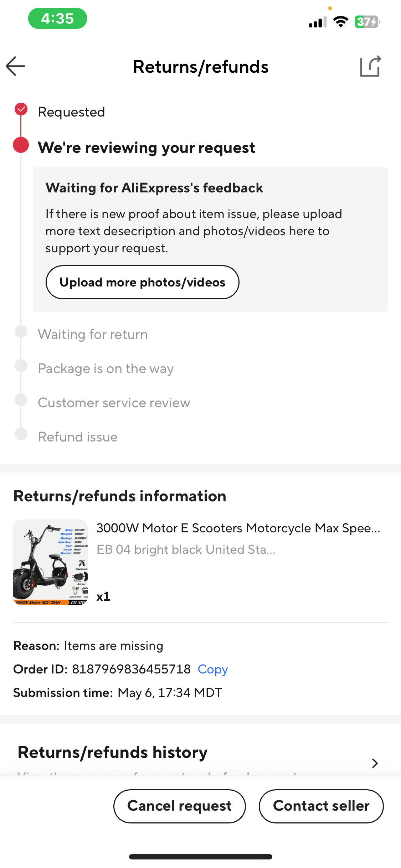
Task: Tap the Customer service review dot
Action: [x=21, y=400]
